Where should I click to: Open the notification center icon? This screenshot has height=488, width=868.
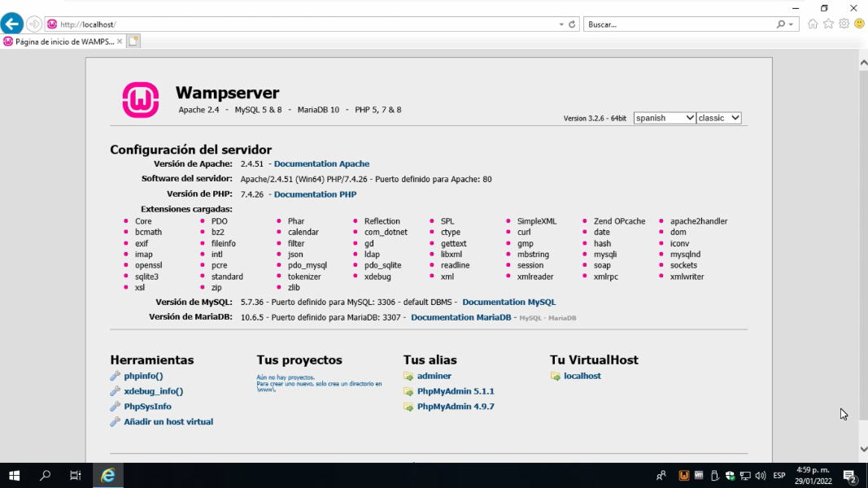click(x=850, y=475)
